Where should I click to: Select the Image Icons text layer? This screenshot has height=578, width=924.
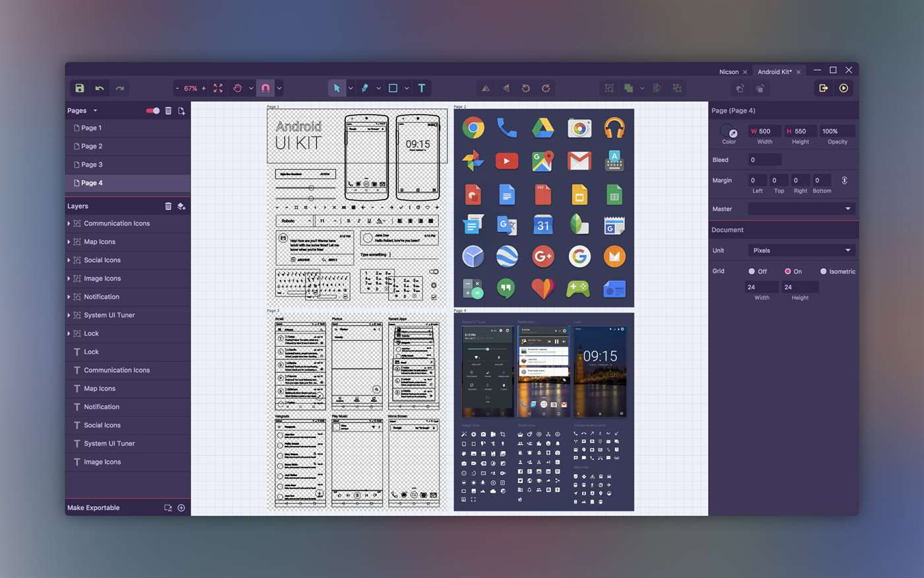(127, 462)
